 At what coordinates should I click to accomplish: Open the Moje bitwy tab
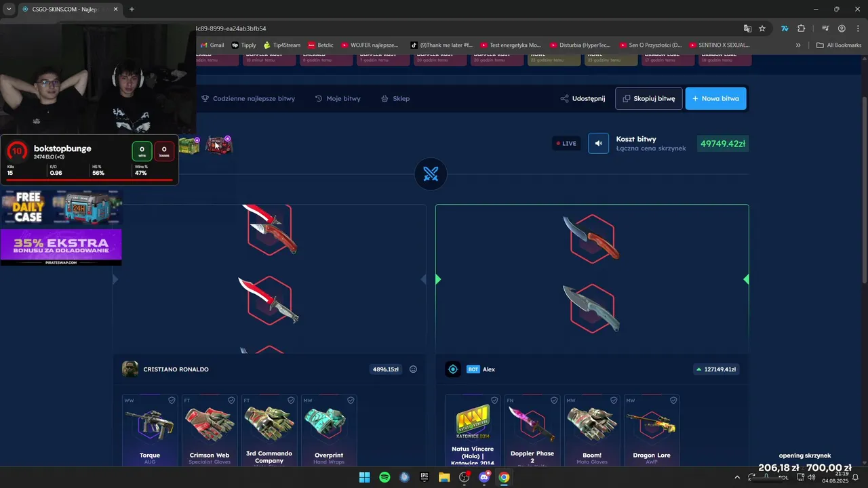338,98
